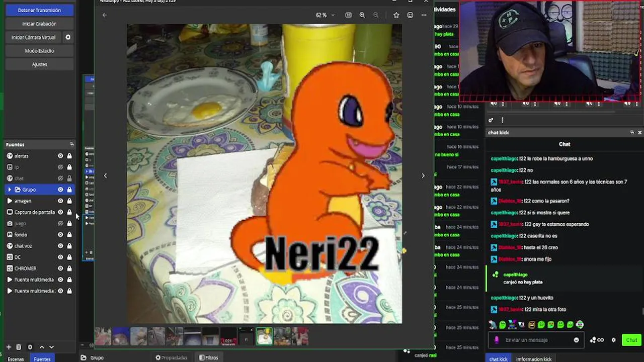Show the hidden juego source
The image size is (644, 362).
pos(60,223)
